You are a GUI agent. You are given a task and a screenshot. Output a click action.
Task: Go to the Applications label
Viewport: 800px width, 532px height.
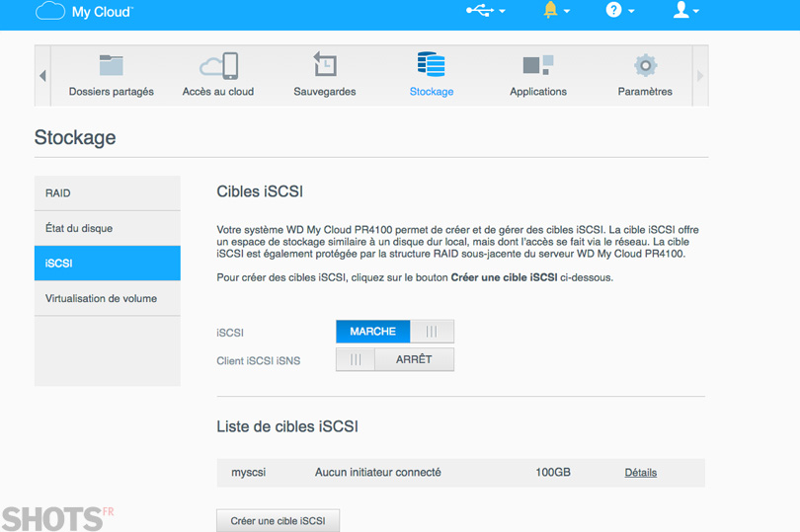(537, 92)
